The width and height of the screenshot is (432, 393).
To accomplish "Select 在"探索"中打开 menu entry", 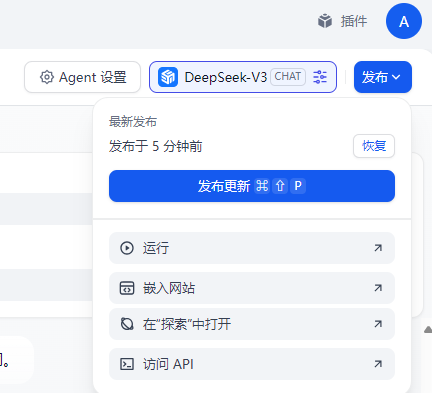I will 252,324.
